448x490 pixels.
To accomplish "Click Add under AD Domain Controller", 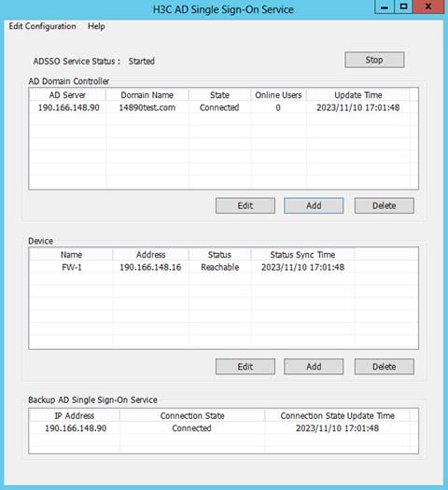I will coord(314,205).
